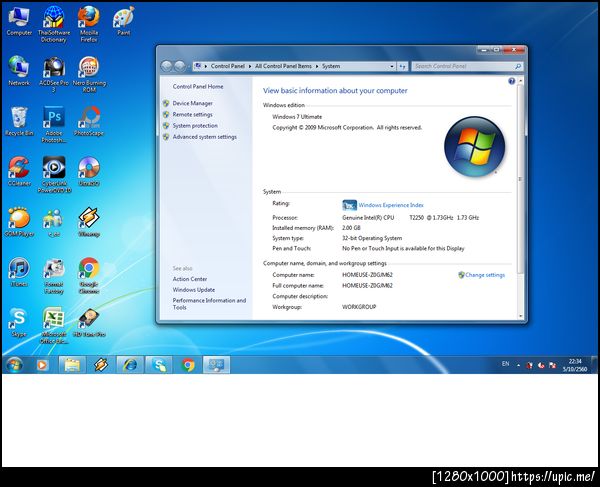This screenshot has height=487, width=600.
Task: Click the System breadcrumb segment
Action: pyautogui.click(x=331, y=66)
